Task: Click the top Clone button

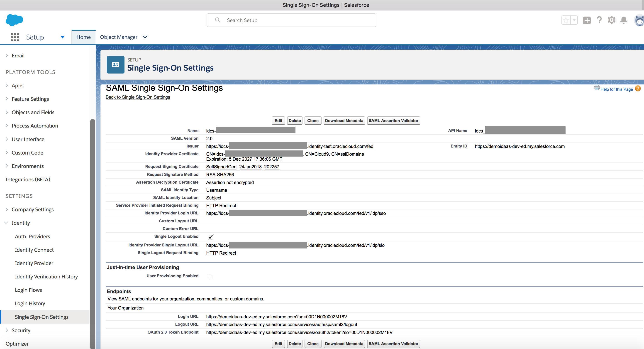Action: point(313,120)
